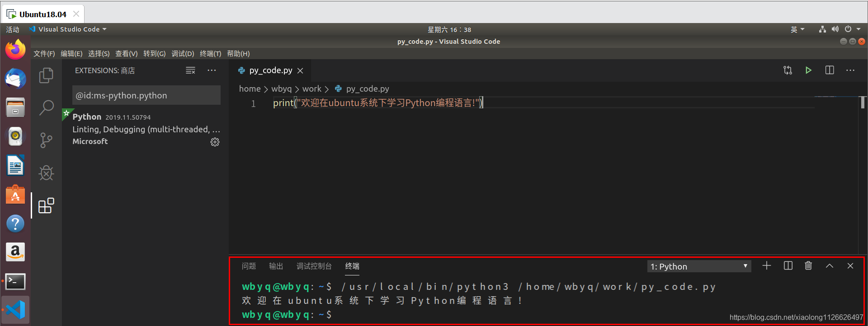This screenshot has width=868, height=326.
Task: Close the py_code.py editor tab
Action: coord(300,71)
